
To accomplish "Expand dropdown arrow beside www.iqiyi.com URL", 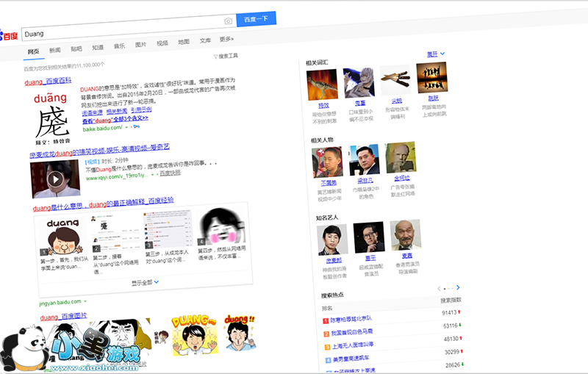I will [152, 175].
